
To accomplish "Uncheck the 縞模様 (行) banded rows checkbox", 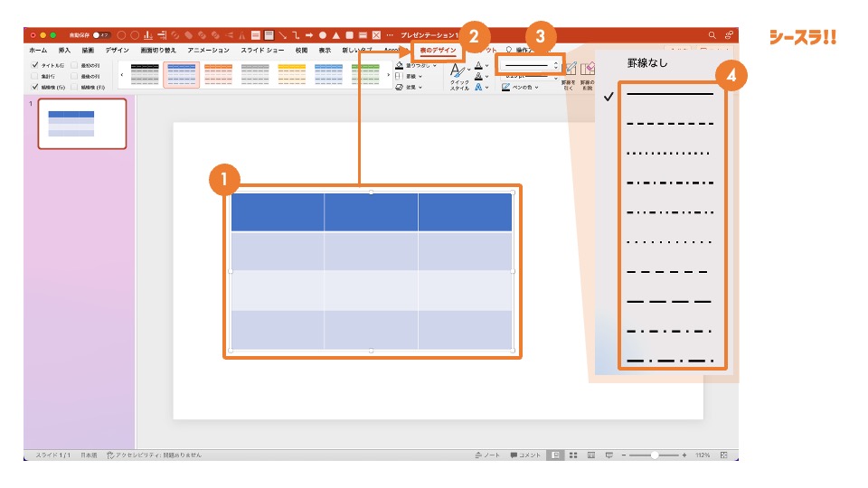I will (x=35, y=87).
